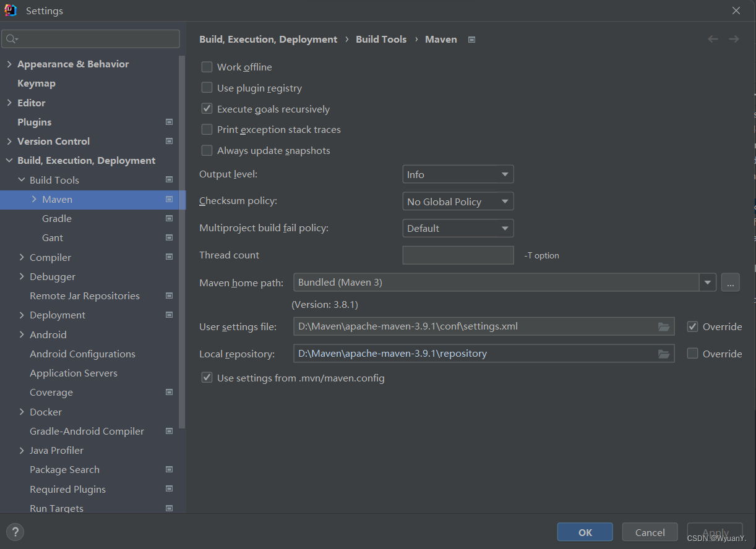
Task: Click the icon beside Maven breadcrumb title
Action: click(x=471, y=40)
